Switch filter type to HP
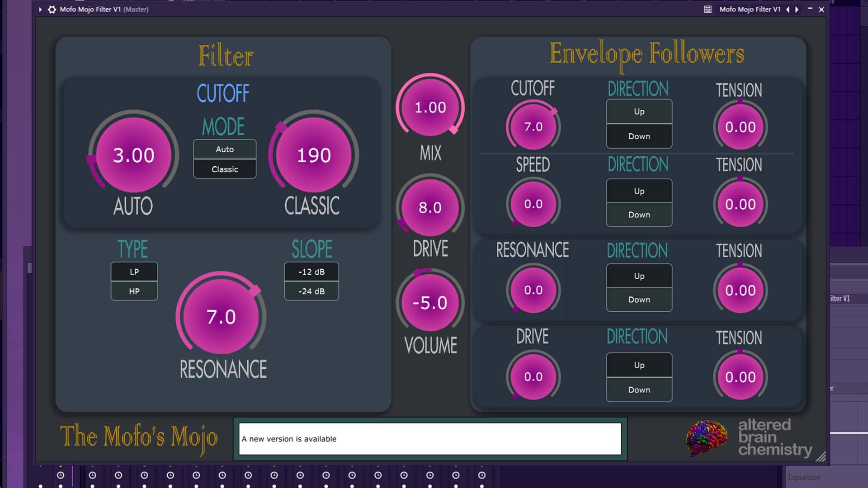This screenshot has height=488, width=868. coord(134,291)
